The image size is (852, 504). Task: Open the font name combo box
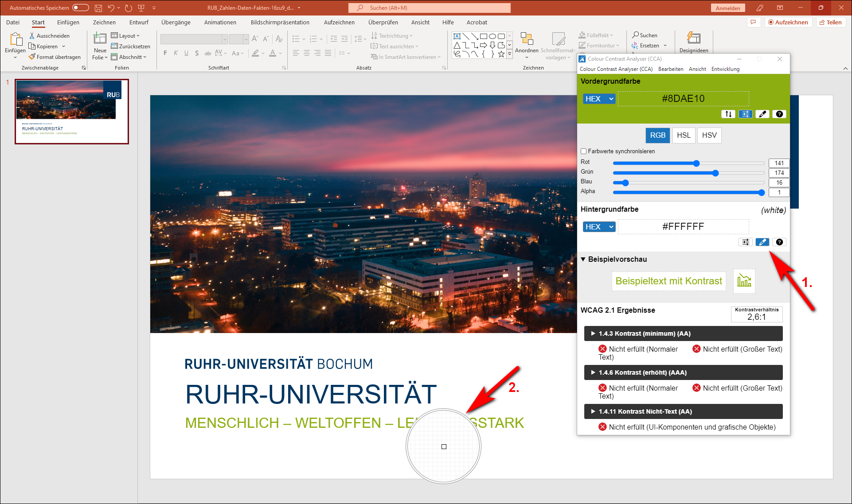click(x=194, y=39)
